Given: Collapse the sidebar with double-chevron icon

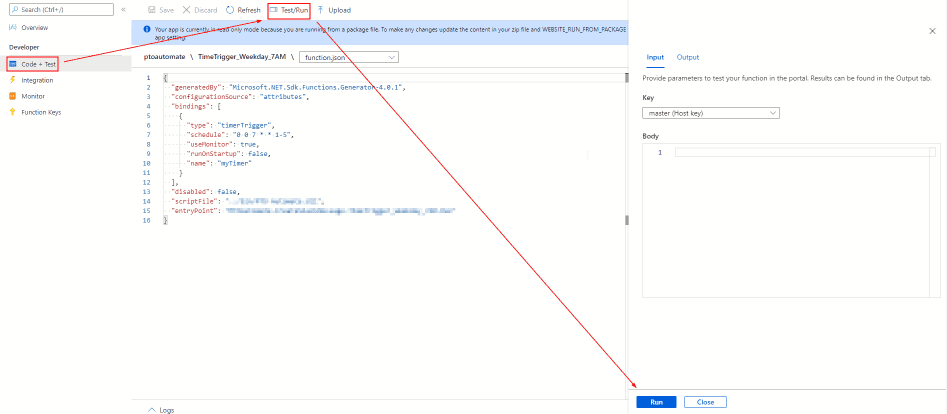Looking at the screenshot, I should 123,10.
